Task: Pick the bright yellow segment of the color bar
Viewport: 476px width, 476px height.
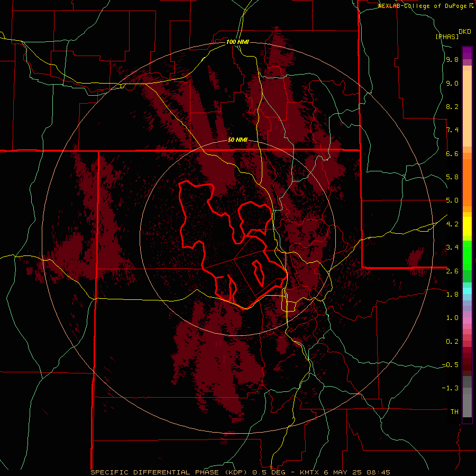Action: [467, 226]
